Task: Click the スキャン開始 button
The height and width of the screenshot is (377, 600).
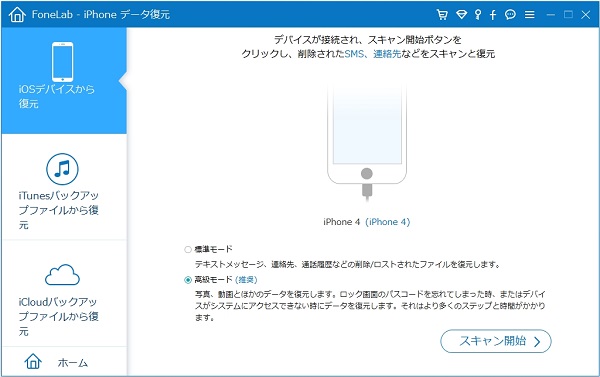Action: coord(496,341)
